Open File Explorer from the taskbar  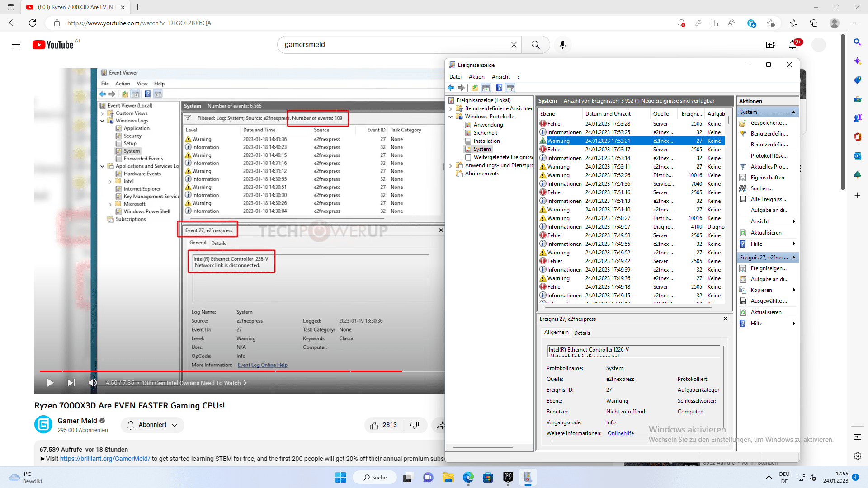pos(448,478)
